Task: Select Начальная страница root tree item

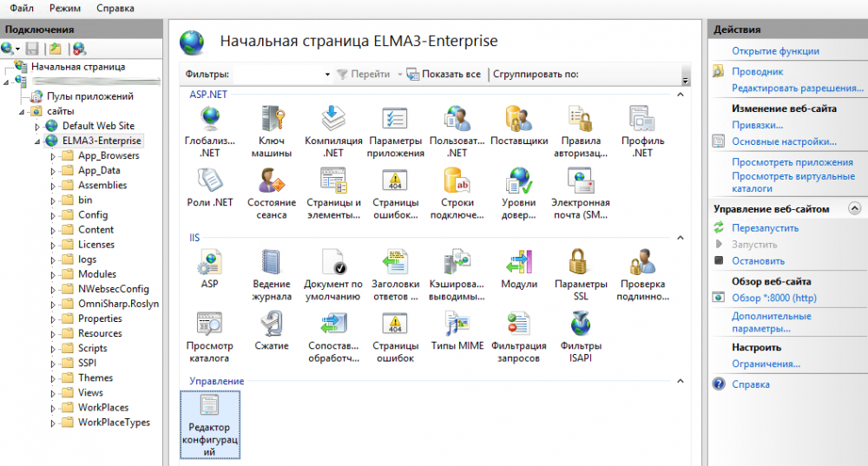Action: coord(78,67)
